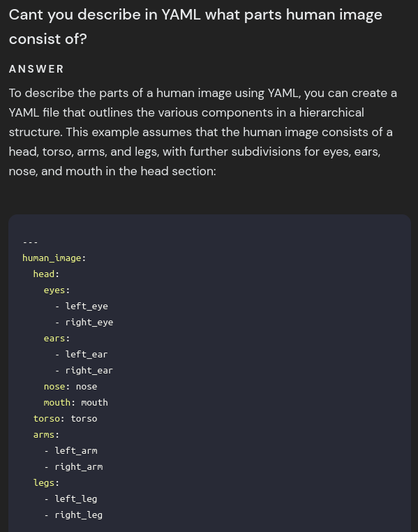Click the ears key in YAML
Viewport: 418px width, 532px height.
[54, 339]
